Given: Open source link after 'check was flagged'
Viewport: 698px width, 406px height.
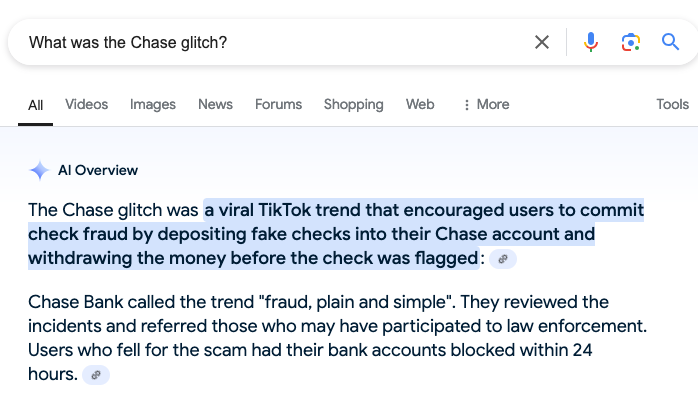Looking at the screenshot, I should [x=503, y=259].
